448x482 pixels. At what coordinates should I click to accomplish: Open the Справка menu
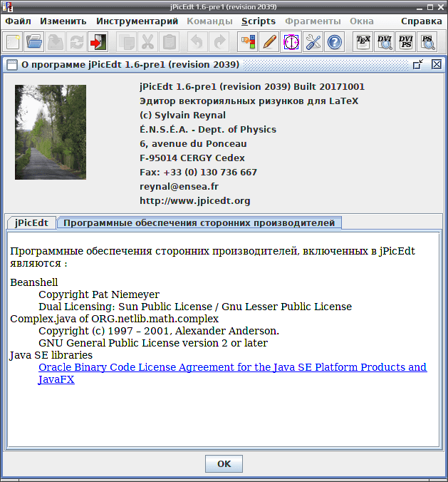click(421, 21)
